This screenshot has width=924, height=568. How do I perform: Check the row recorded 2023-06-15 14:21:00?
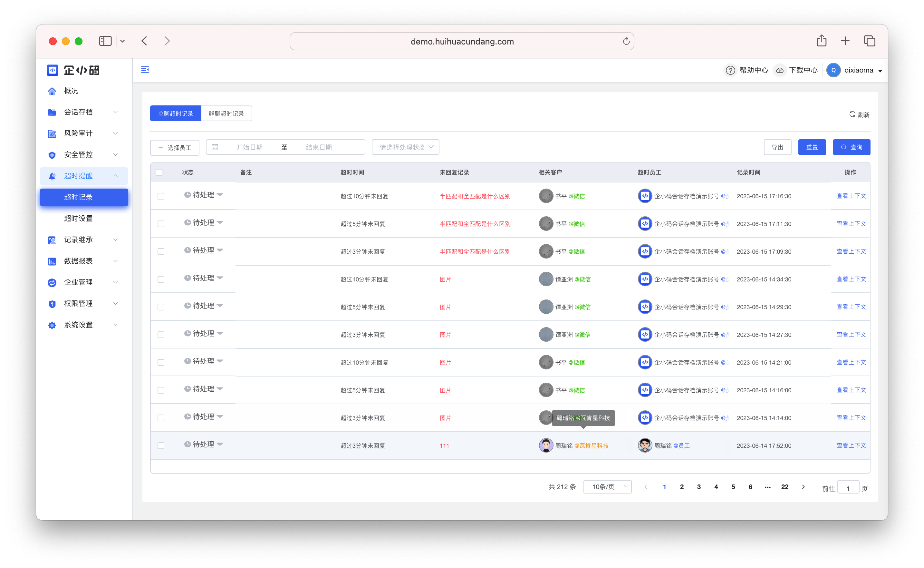pos(161,363)
